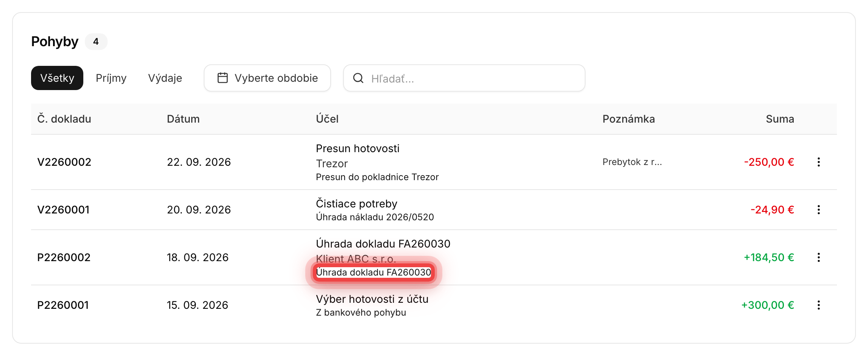Image resolution: width=868 pixels, height=355 pixels.
Task: Switch to the Výdaje tab
Action: point(165,78)
